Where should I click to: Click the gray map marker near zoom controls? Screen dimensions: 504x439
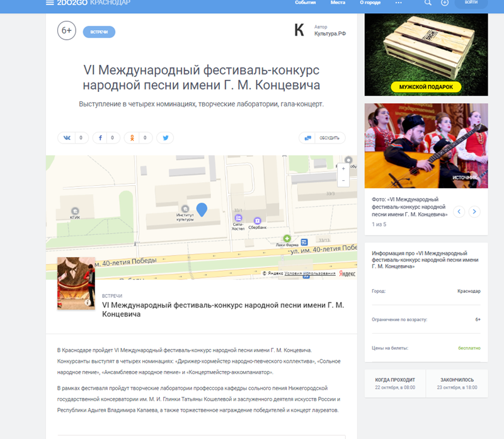click(348, 160)
